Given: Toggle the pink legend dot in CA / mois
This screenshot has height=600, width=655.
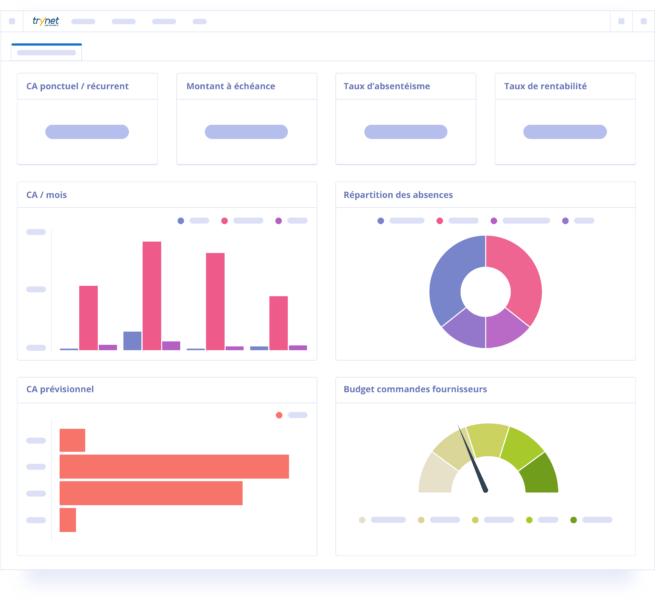Looking at the screenshot, I should pyautogui.click(x=225, y=220).
